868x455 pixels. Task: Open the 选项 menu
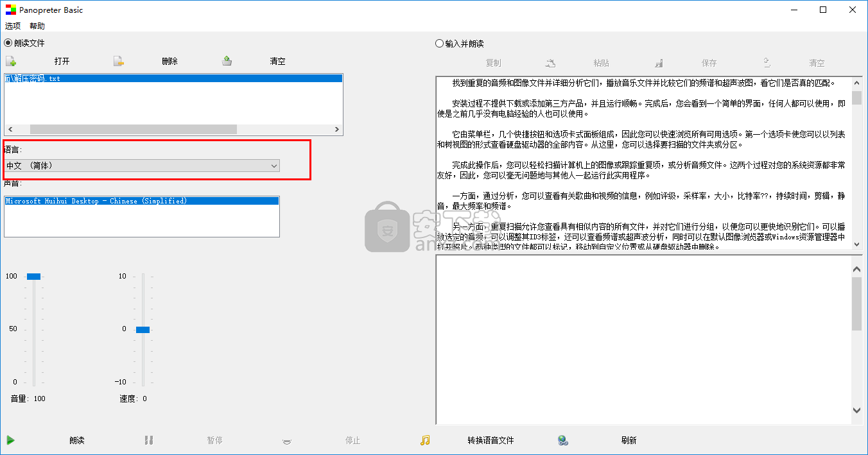click(x=13, y=26)
